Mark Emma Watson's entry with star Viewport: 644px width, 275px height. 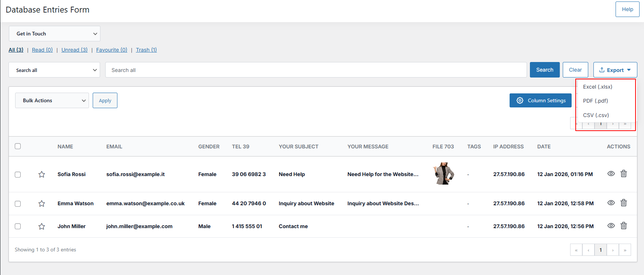[x=42, y=203]
